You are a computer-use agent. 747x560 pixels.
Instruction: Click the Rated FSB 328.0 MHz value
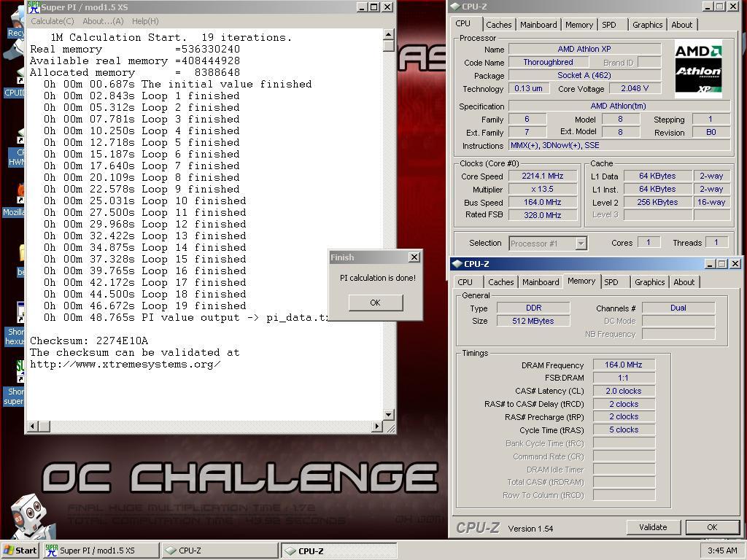coord(543,215)
